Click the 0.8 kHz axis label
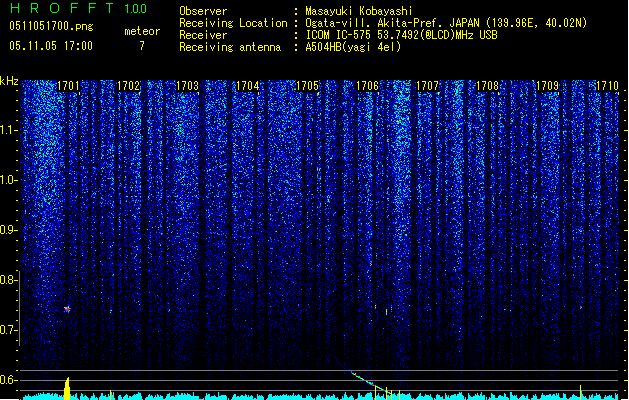 (x=8, y=280)
